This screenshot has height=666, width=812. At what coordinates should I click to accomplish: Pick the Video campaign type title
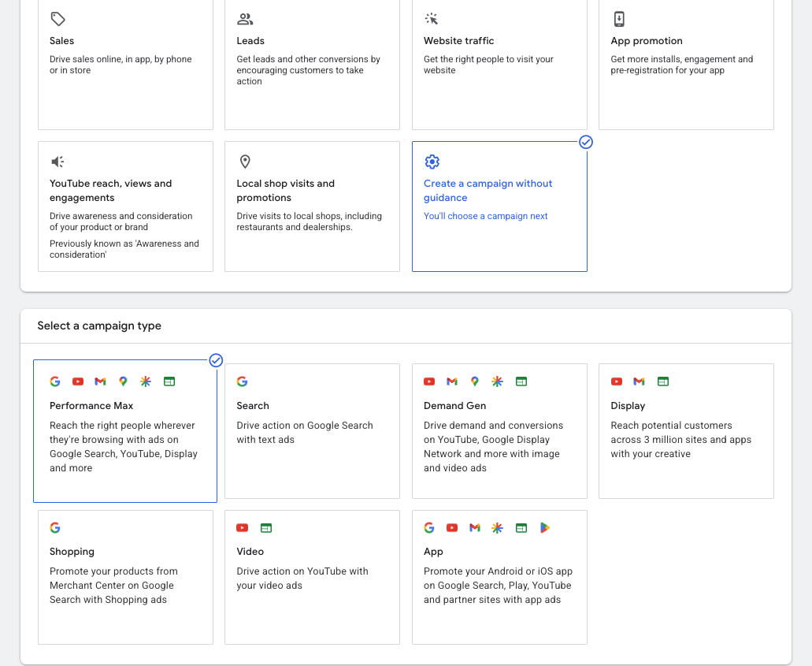click(250, 552)
